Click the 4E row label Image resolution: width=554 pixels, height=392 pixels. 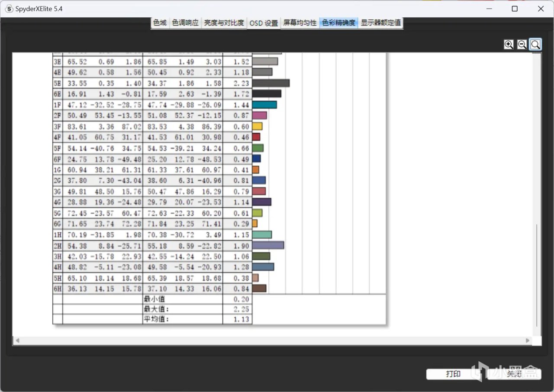58,72
